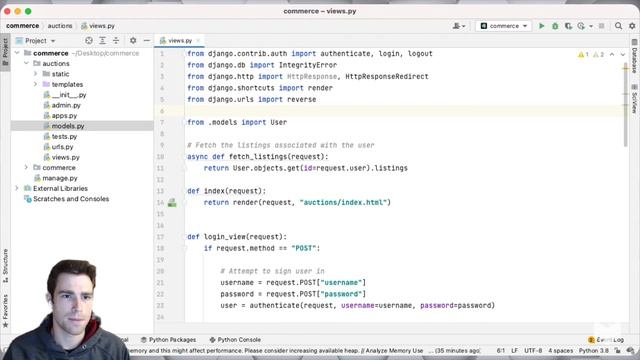Open the commerce run configuration dropdown
The image size is (640, 360).
click(x=504, y=26)
